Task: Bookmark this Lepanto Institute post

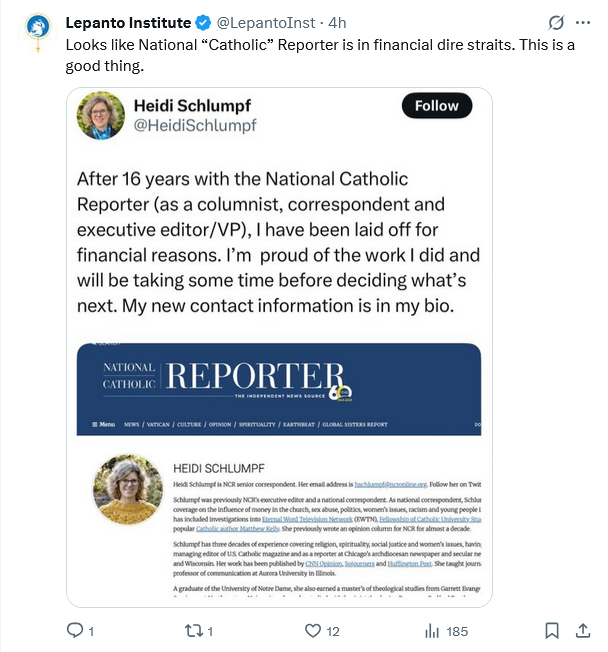Action: coord(552,631)
